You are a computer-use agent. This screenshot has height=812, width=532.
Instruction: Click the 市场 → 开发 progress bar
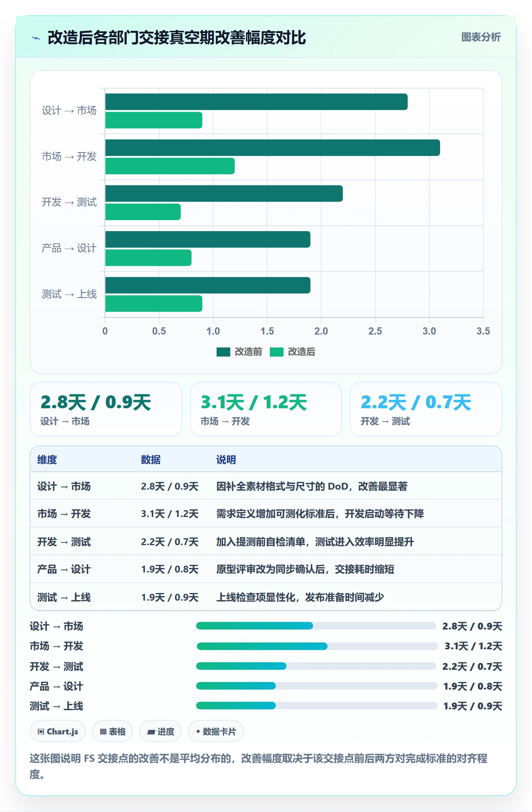(x=317, y=646)
